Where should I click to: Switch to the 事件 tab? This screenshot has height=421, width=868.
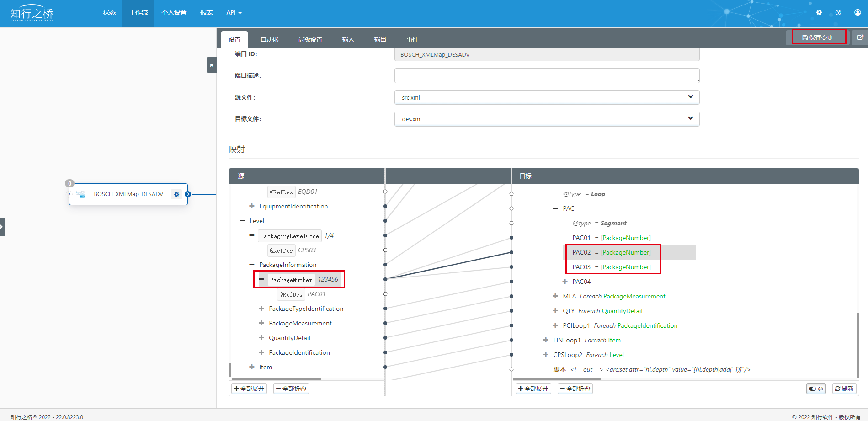(x=412, y=39)
